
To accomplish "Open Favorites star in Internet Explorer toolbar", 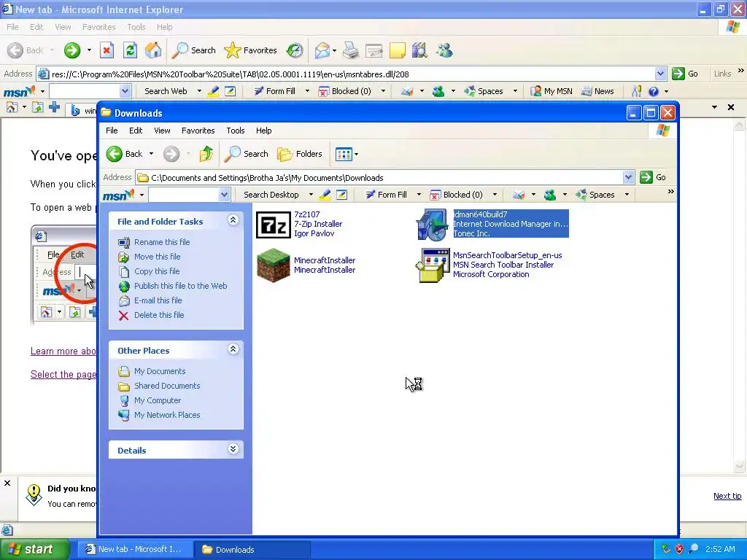I will (250, 50).
